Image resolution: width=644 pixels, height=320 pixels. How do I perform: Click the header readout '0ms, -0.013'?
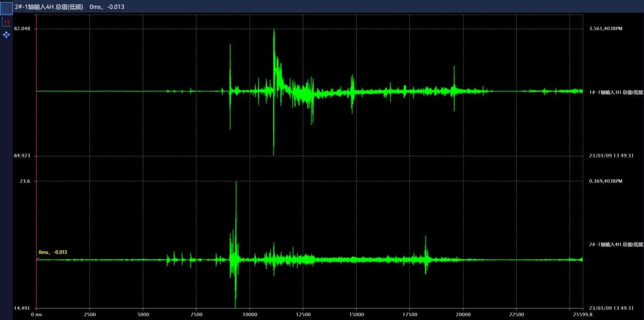[x=107, y=7]
